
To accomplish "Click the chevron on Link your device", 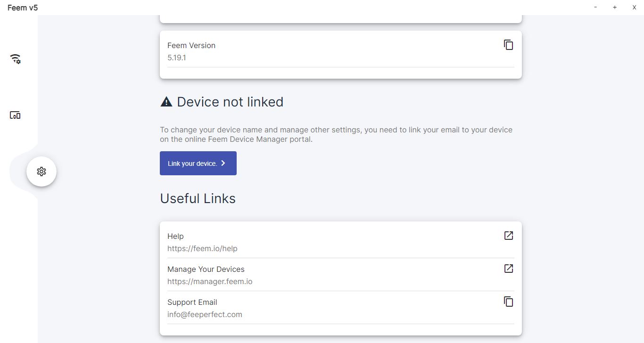I will pyautogui.click(x=223, y=163).
